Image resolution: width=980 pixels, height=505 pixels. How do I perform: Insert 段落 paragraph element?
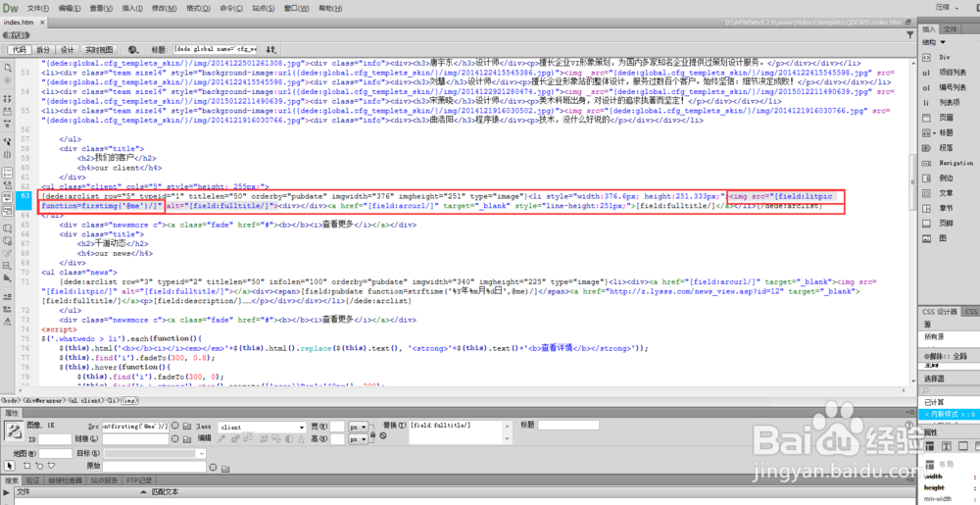(x=949, y=148)
